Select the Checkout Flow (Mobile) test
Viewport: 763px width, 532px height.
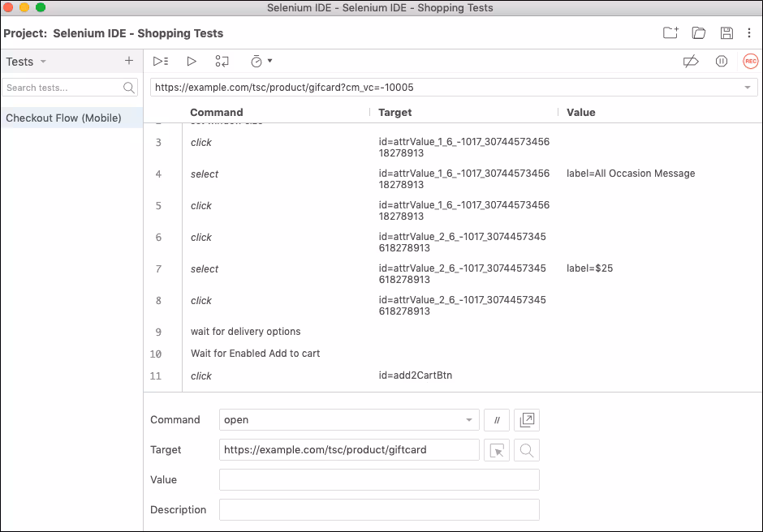click(x=64, y=118)
